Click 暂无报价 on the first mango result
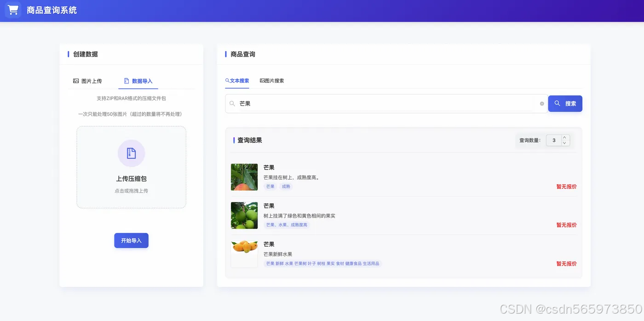The image size is (644, 321). (566, 187)
